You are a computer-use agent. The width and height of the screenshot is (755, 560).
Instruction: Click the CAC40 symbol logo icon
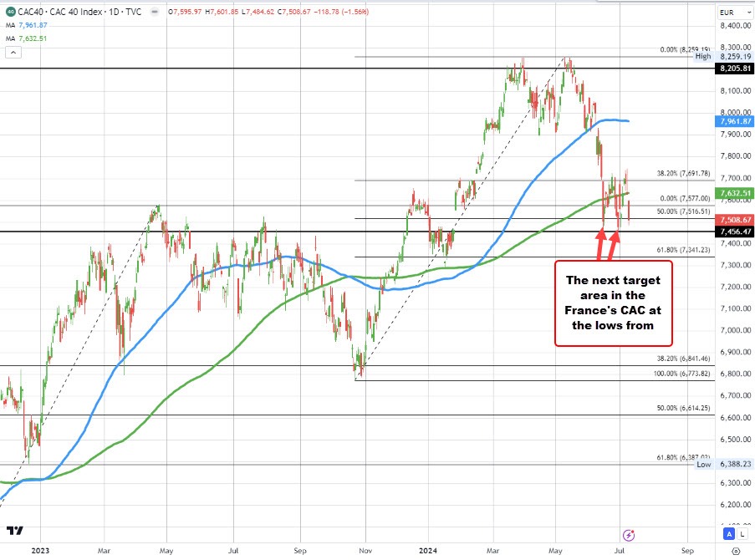coord(10,12)
